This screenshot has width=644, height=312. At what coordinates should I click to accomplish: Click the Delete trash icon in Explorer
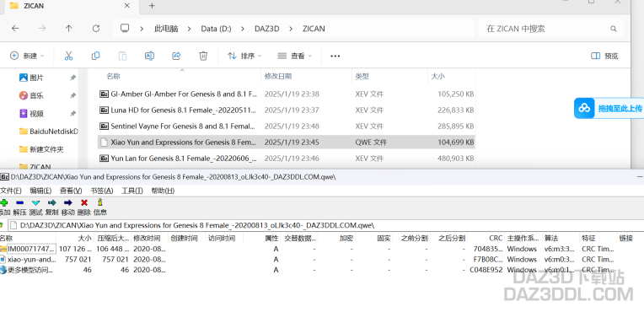[x=203, y=56]
